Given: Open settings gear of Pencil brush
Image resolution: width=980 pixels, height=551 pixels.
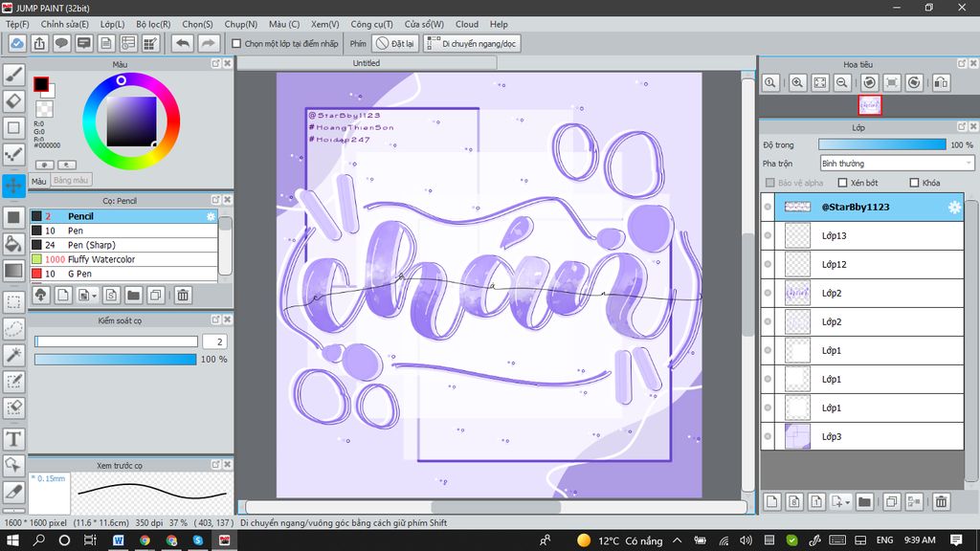Looking at the screenshot, I should 211,216.
